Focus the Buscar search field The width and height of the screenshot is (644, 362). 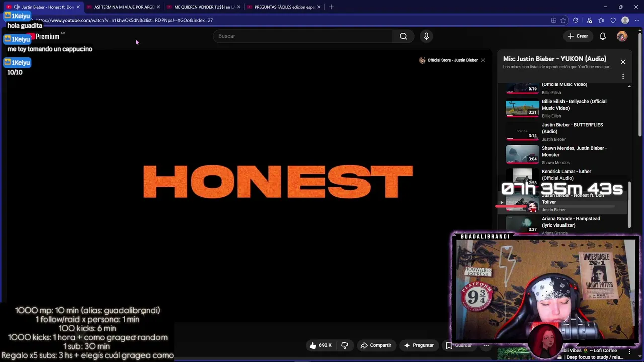point(303,36)
